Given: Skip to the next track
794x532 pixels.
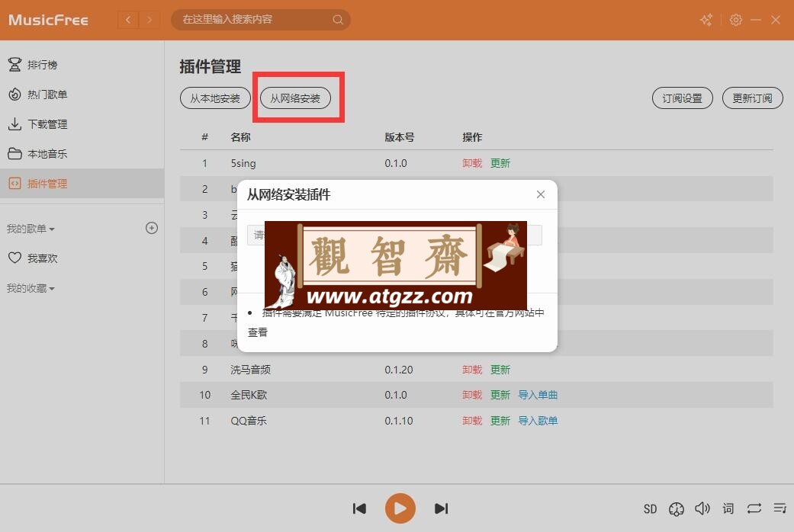Looking at the screenshot, I should [x=441, y=508].
